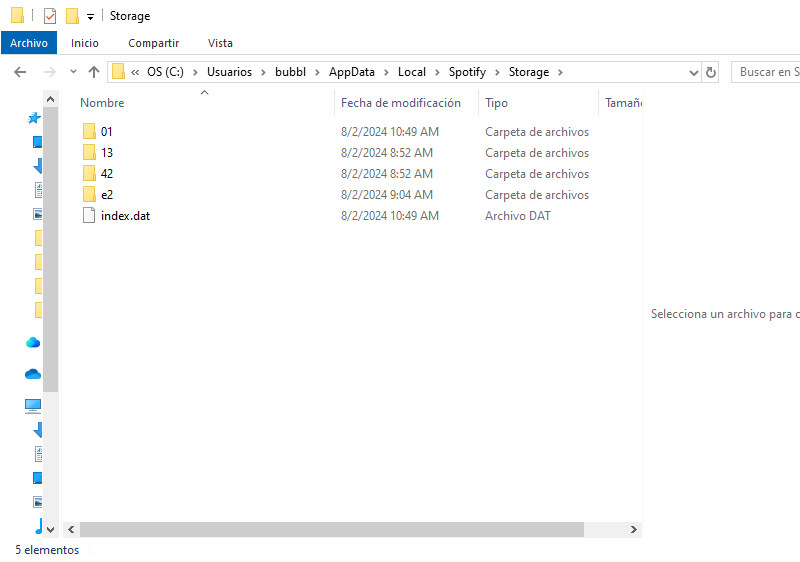
Task: Open the recent locations dropdown arrow
Action: (73, 72)
